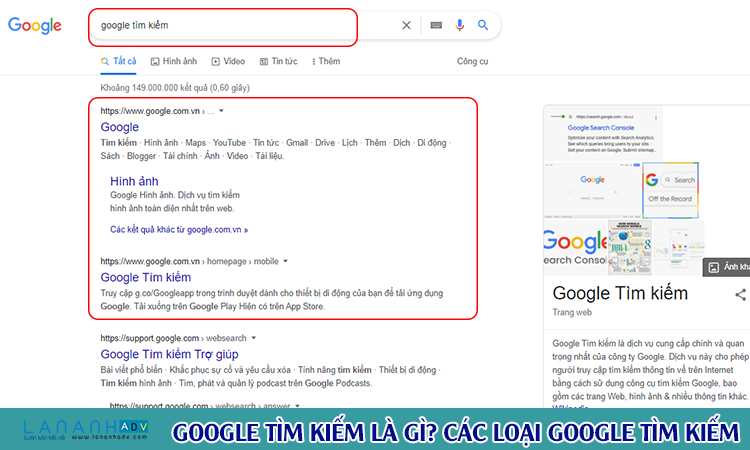Switch to the 'Hình ảnh' tab
Screen dimensions: 750x450
174,61
